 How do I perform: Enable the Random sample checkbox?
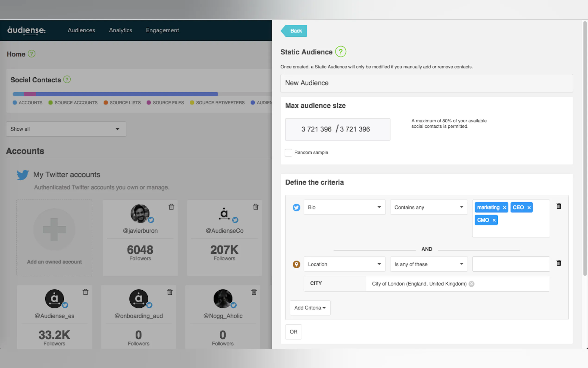(288, 153)
